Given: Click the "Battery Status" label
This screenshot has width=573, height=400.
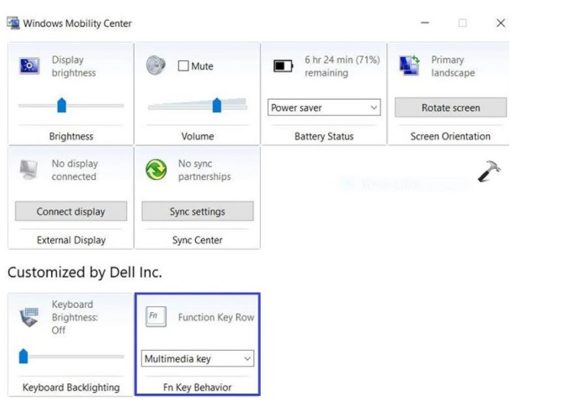Looking at the screenshot, I should (324, 136).
